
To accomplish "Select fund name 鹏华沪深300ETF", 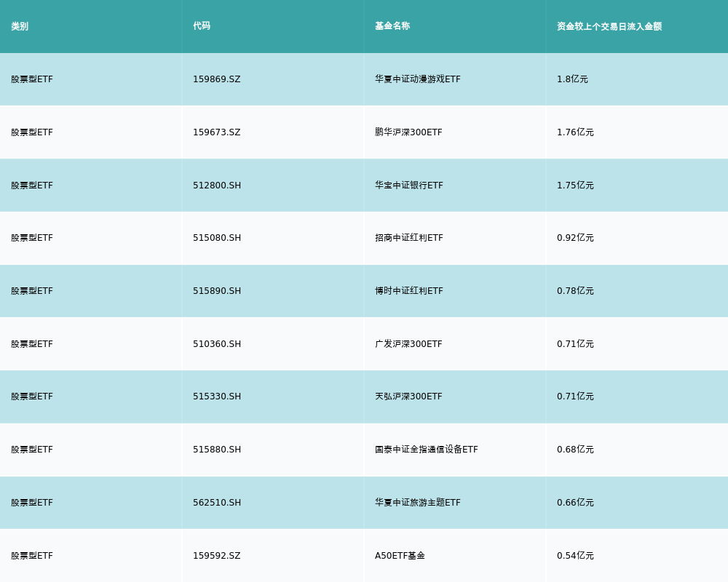I will tap(408, 132).
